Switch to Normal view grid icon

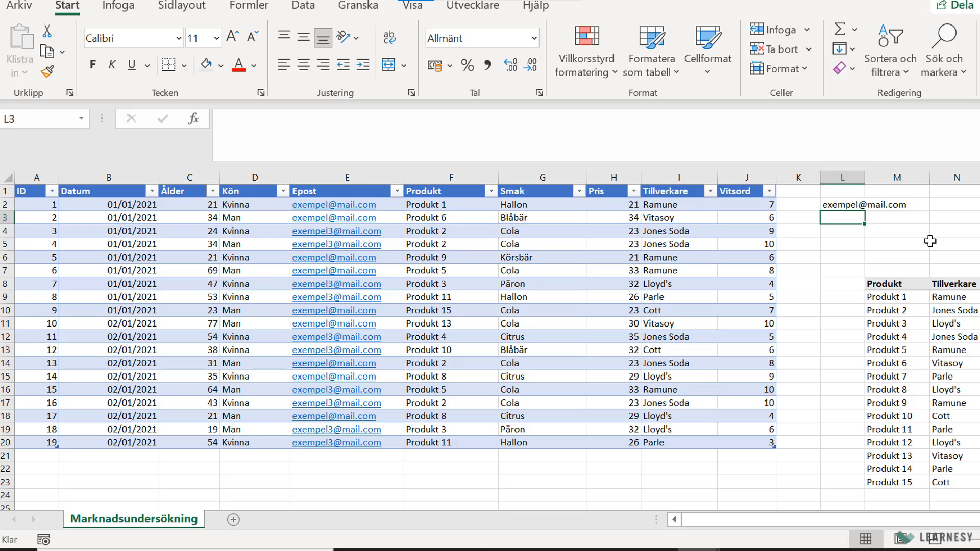click(x=866, y=539)
